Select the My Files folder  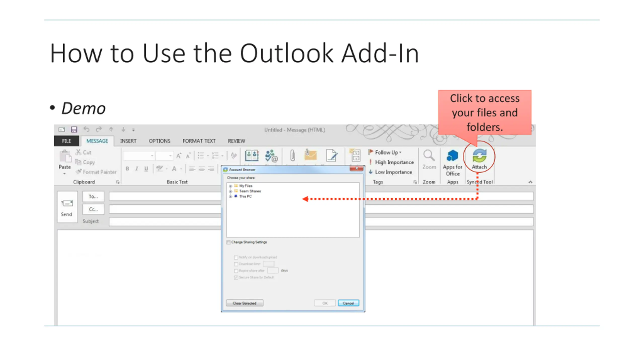tap(246, 186)
